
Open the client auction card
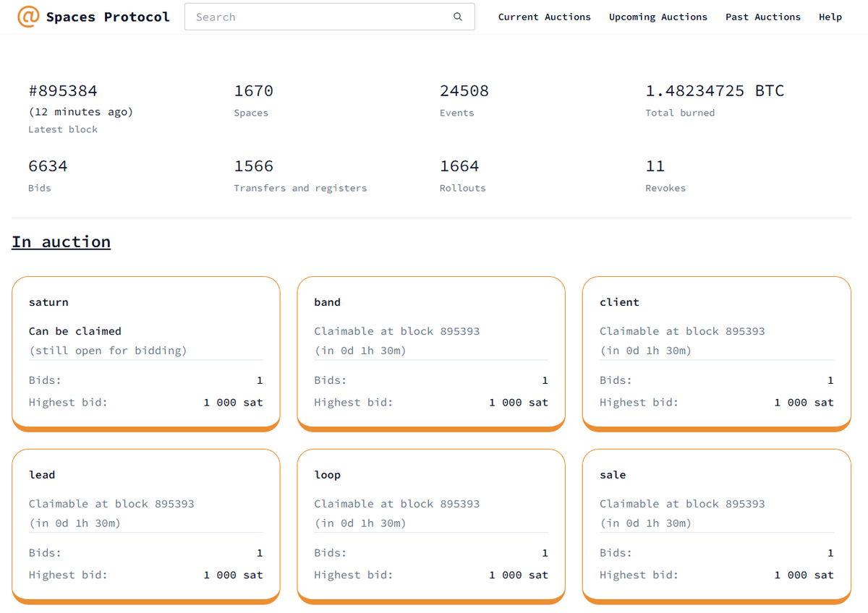[715, 353]
